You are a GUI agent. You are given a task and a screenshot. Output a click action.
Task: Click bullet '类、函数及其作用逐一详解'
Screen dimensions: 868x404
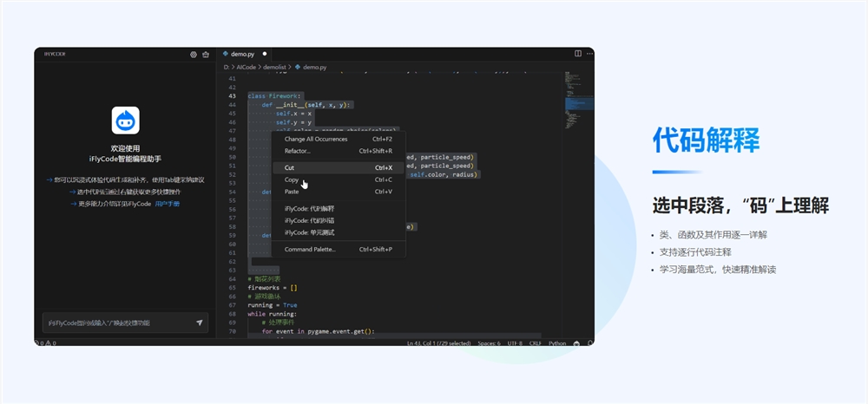[713, 235]
